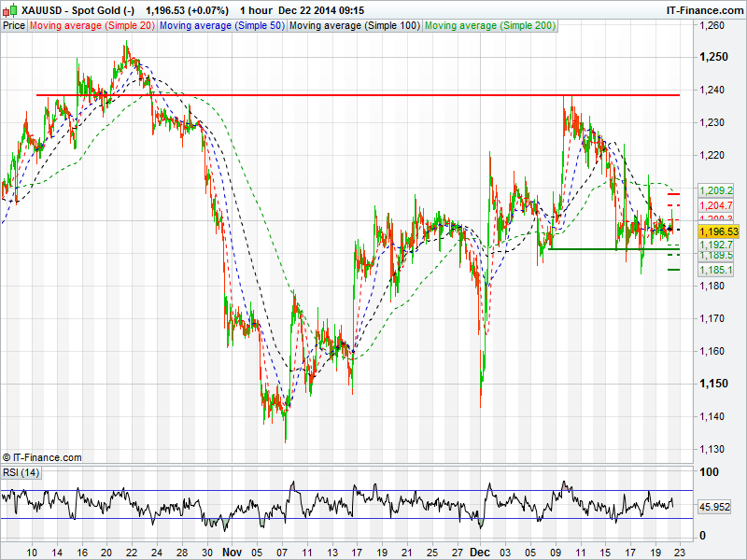Click the RSI (14) indicator label
The image size is (747, 560).
(21, 473)
